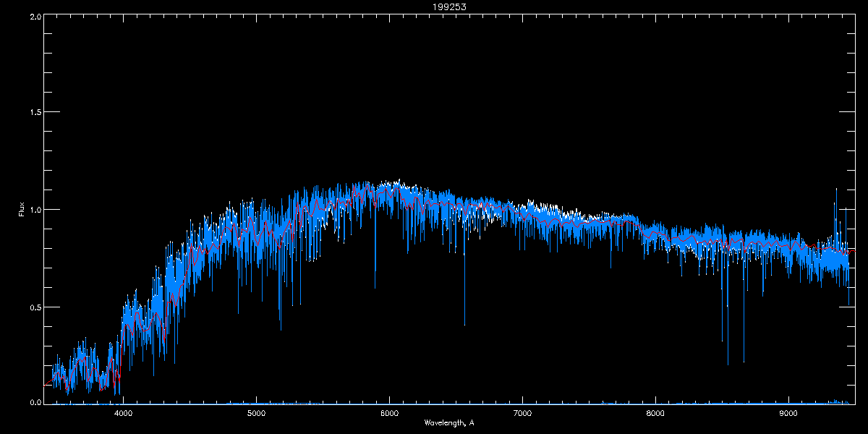Click the plot title 199253
The image size is (868, 434).
tap(434, 7)
